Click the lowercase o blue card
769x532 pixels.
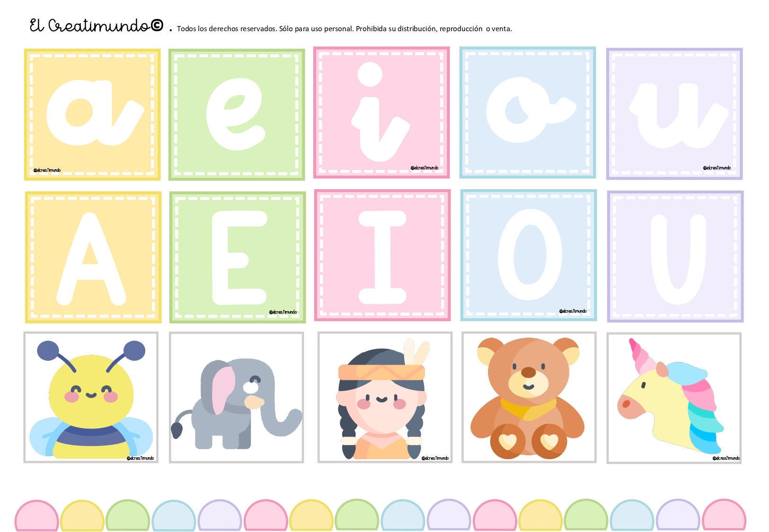coord(528,113)
